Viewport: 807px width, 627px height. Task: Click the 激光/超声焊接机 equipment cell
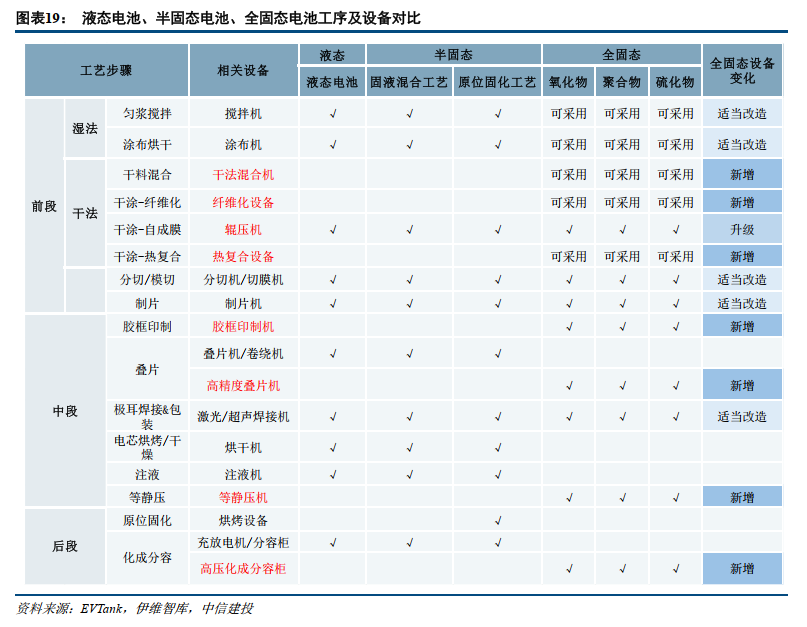tap(243, 416)
